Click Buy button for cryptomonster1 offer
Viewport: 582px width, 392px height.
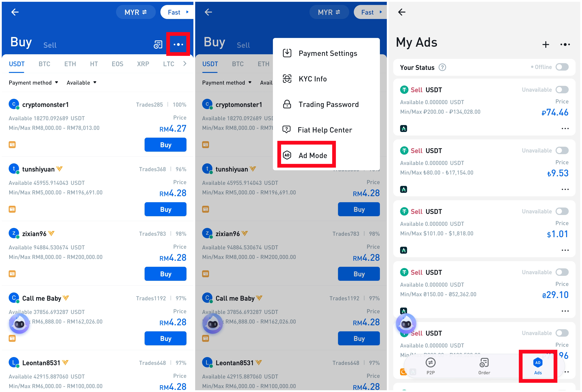coord(165,145)
